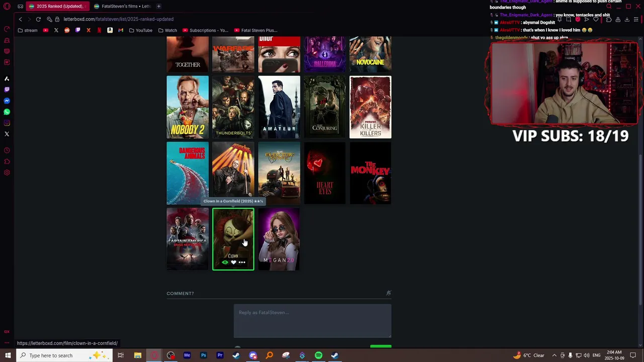
Task: Go back to the previous page
Action: pos(20,19)
